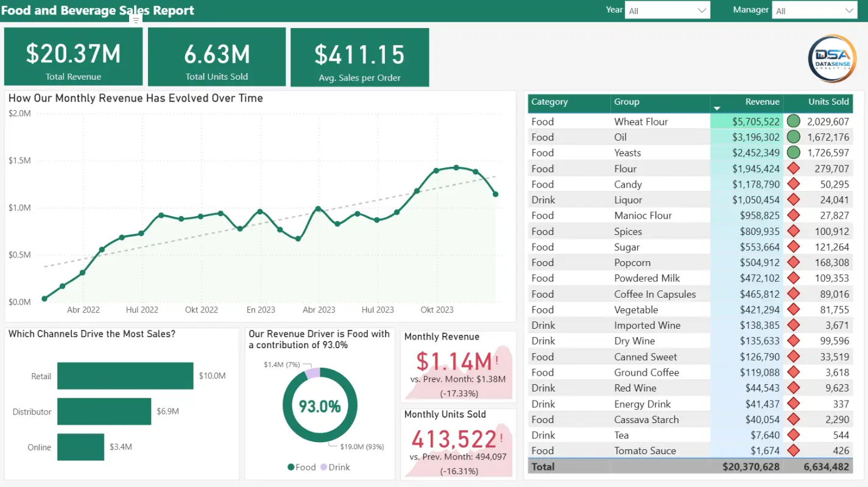Sort the table by the Category column header

click(549, 102)
